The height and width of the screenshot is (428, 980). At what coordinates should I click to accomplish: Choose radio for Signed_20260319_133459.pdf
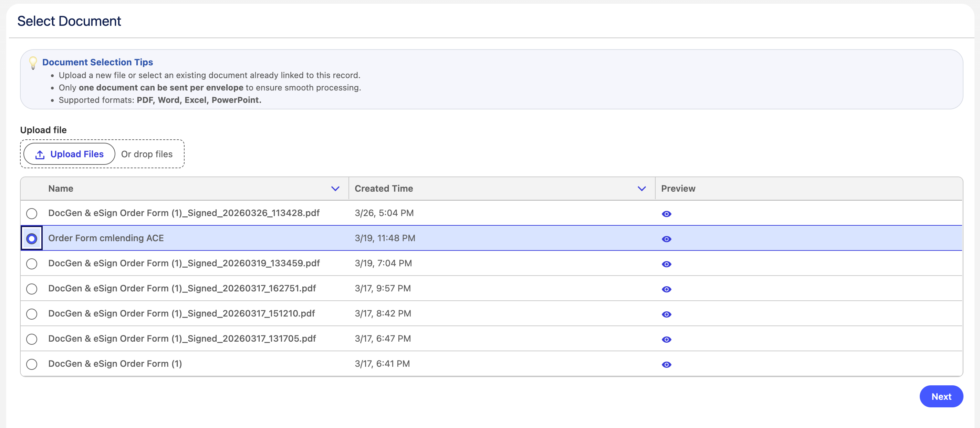pos(32,264)
